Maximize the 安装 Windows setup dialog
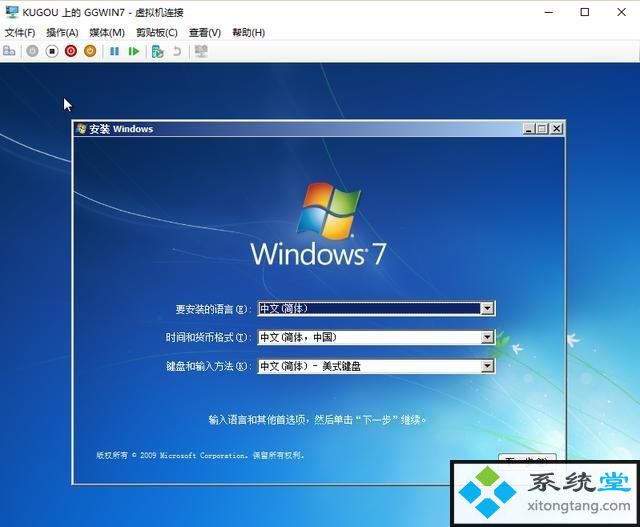 542,129
